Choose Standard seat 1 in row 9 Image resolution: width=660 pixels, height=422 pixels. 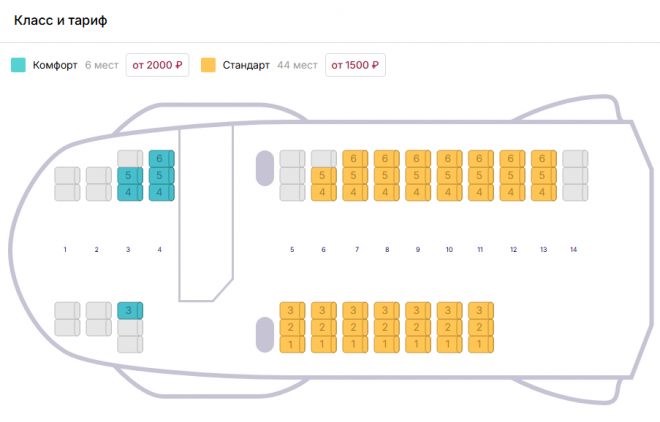tap(418, 344)
